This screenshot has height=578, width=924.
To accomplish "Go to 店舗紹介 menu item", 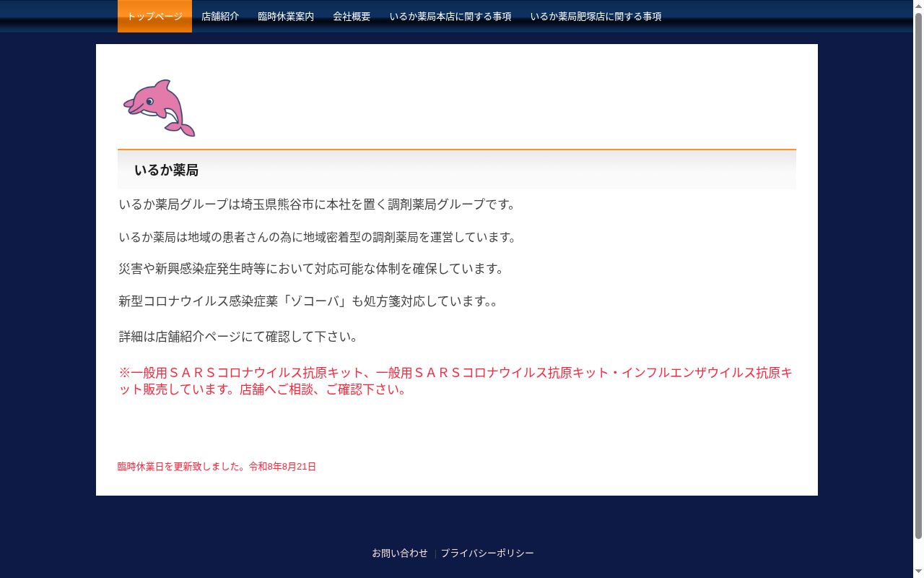I will point(220,16).
